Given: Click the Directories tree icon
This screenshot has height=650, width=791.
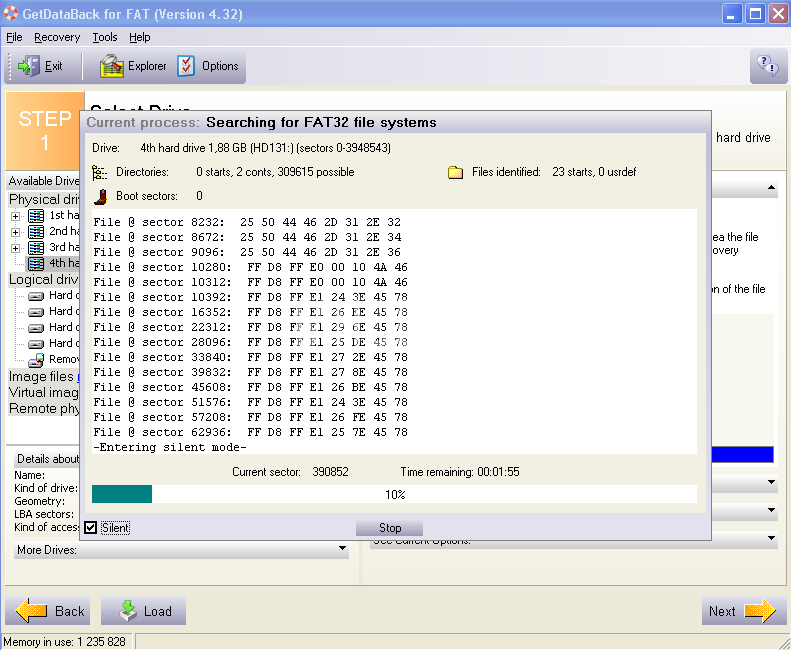Looking at the screenshot, I should [x=100, y=172].
